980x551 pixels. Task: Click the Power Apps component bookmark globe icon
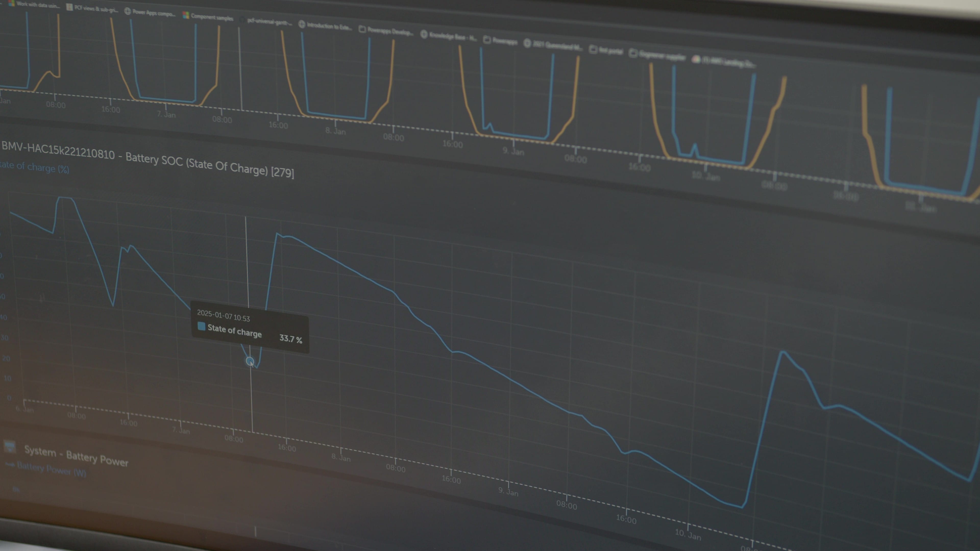pos(127,11)
